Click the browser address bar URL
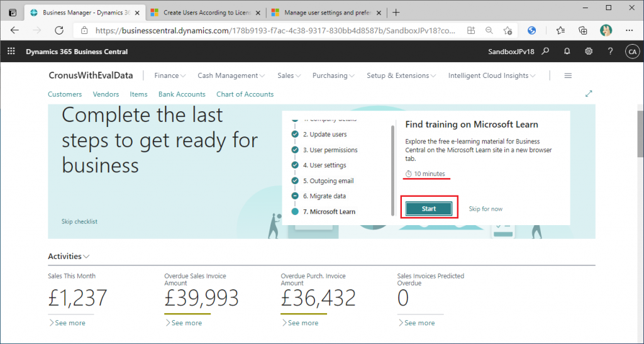The width and height of the screenshot is (644, 344). coord(275,30)
